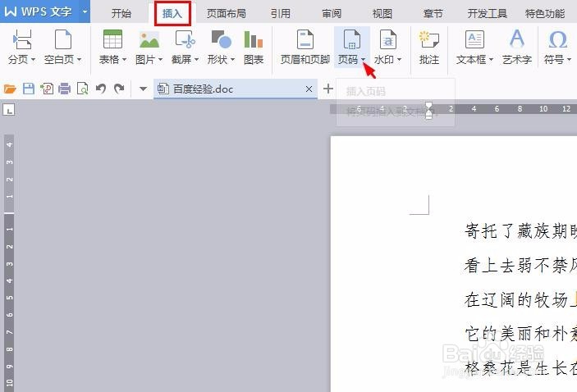Click text line starting 在辽阔的牧场

520,299
